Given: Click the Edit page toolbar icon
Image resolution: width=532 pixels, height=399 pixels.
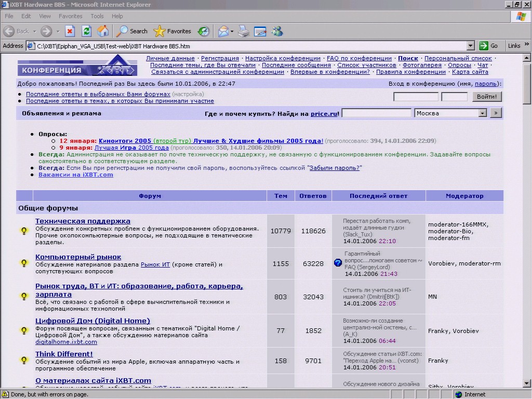Looking at the screenshot, I should pos(260,31).
